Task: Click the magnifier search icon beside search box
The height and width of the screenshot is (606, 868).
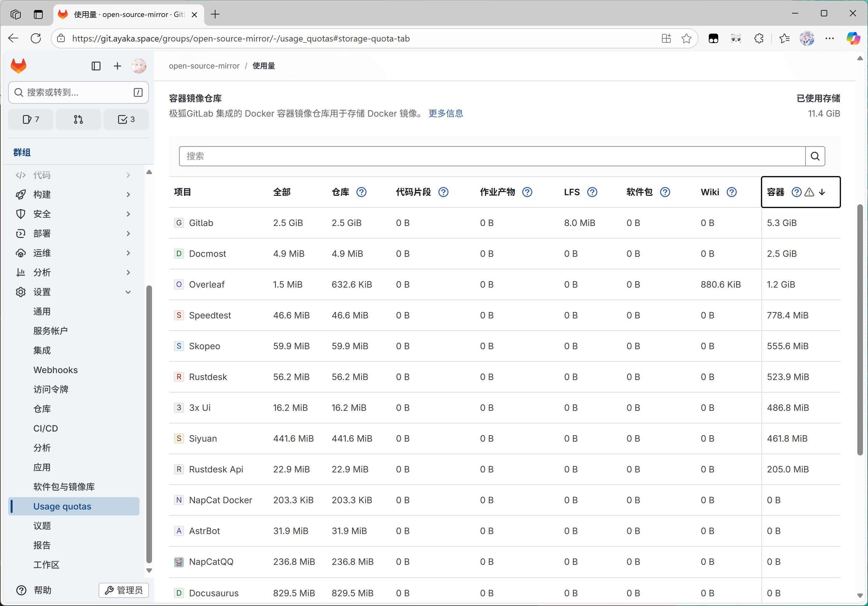Action: 815,156
